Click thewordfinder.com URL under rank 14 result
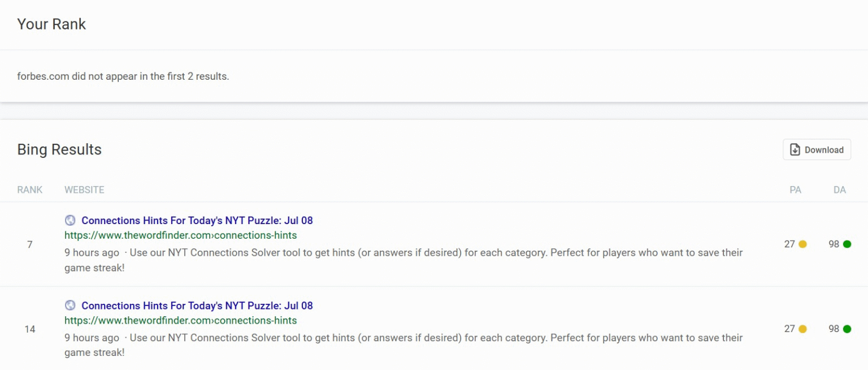The height and width of the screenshot is (370, 868). [180, 320]
